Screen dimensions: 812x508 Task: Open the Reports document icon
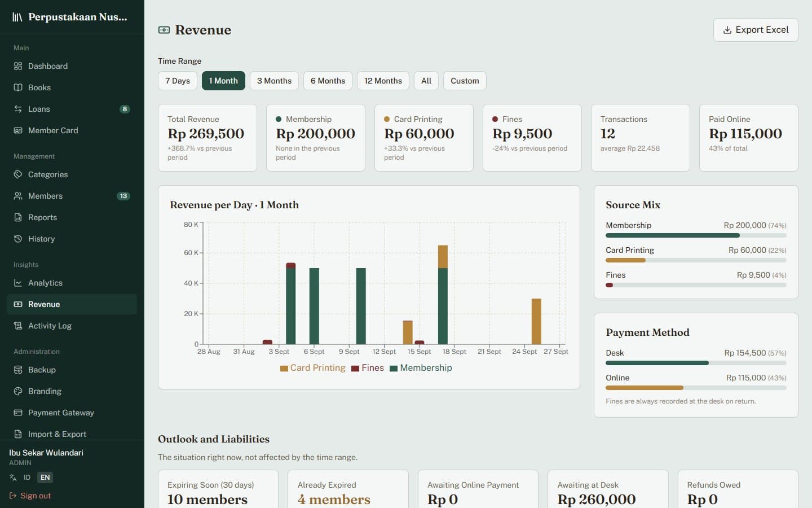[18, 217]
